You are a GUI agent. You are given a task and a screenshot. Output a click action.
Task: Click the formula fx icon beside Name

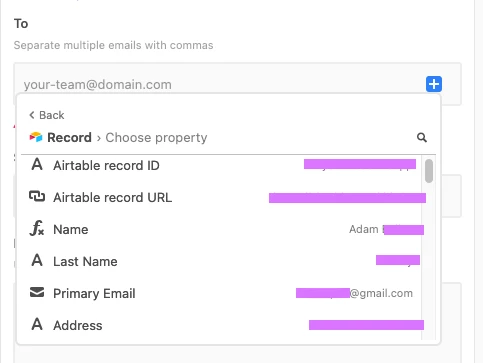[37, 228]
